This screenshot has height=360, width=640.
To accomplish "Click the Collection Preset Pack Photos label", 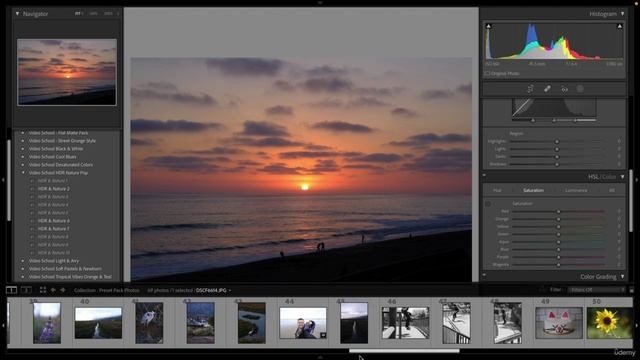I will click(107, 290).
